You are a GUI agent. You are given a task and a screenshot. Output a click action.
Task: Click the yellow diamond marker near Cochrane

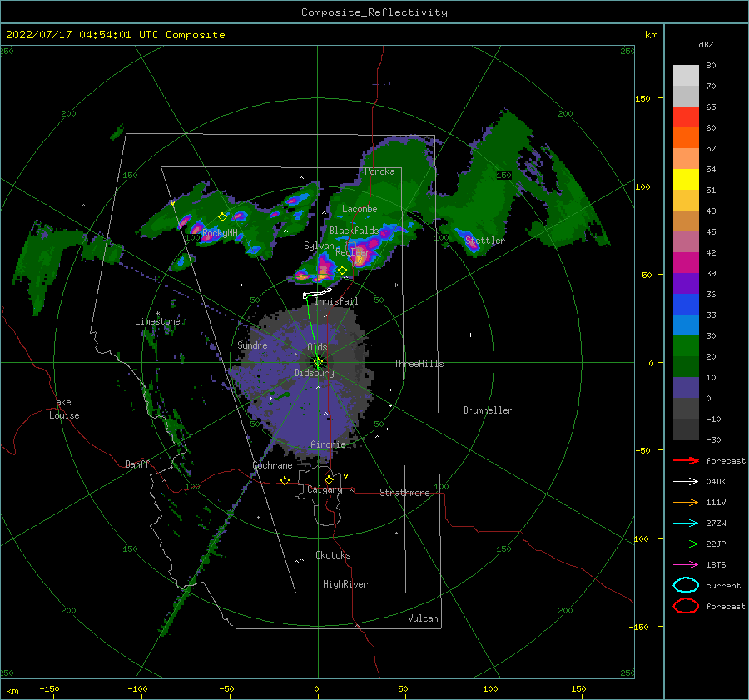click(285, 480)
